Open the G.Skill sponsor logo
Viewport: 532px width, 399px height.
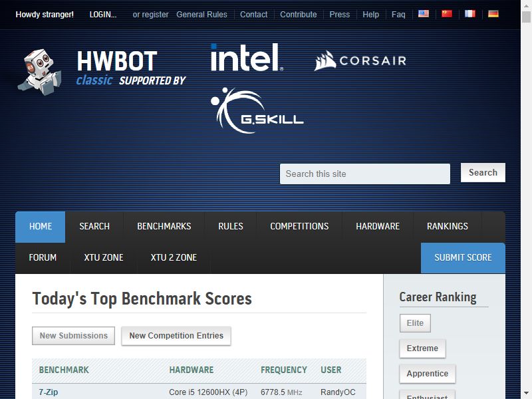(x=257, y=110)
